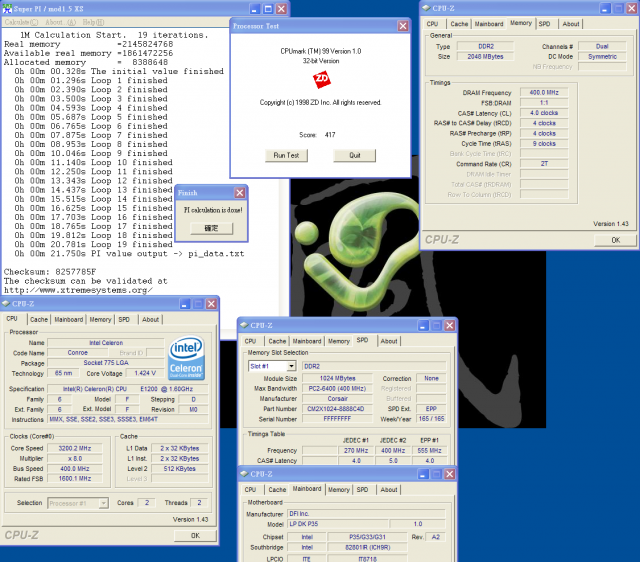Viewport: 640px width, 562px height.
Task: Close the CPU-Z SPD window
Action: click(449, 325)
